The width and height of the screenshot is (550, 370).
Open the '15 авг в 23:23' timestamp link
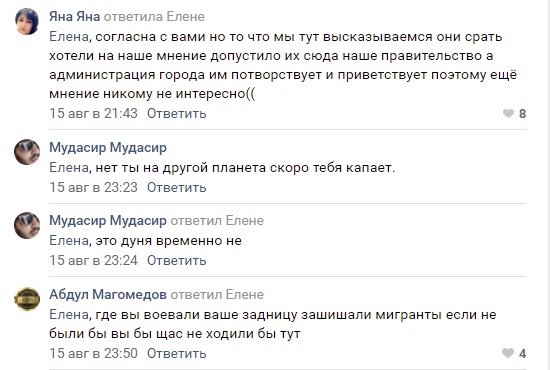93,187
